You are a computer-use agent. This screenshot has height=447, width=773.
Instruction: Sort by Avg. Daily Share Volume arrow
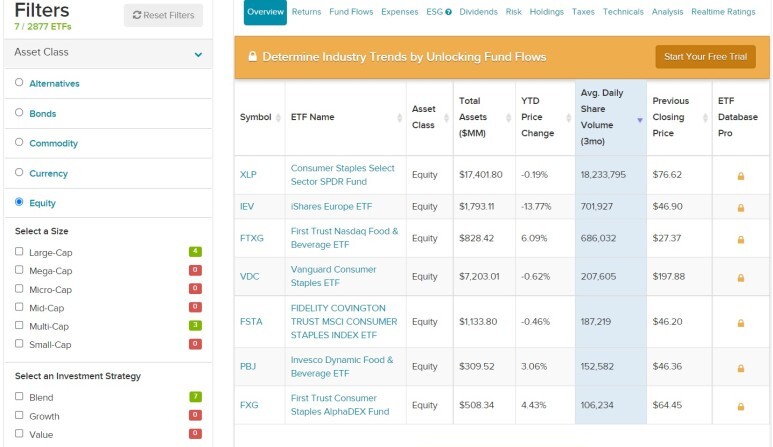[x=640, y=120]
